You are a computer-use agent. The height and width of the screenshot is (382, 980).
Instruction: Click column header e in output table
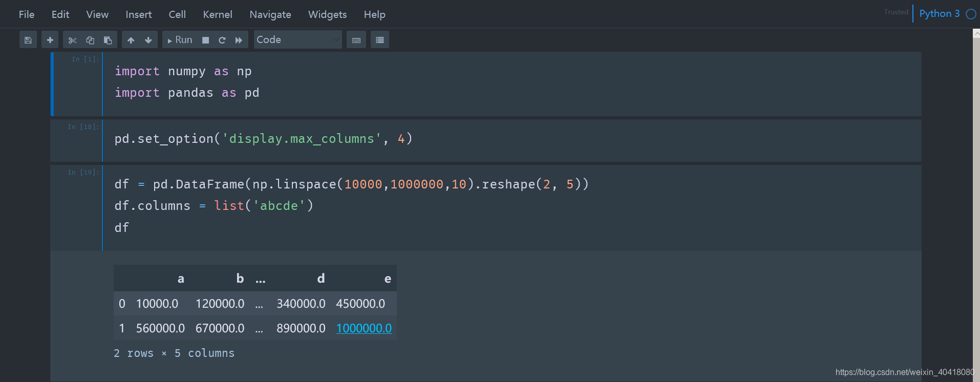click(388, 279)
